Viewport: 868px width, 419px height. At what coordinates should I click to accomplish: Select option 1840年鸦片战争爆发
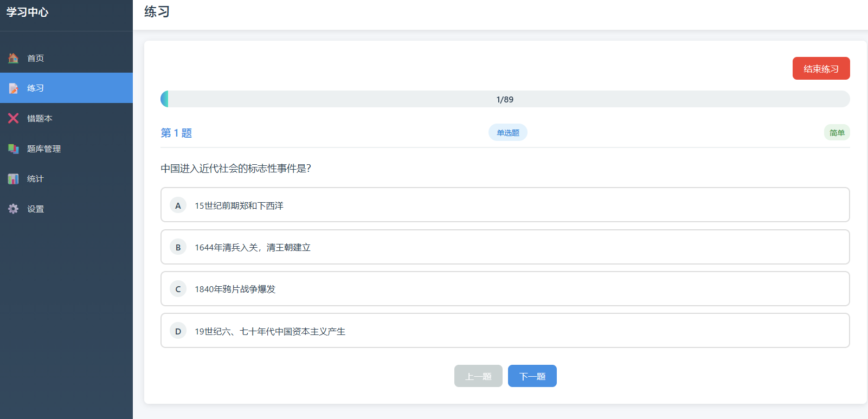click(x=505, y=289)
